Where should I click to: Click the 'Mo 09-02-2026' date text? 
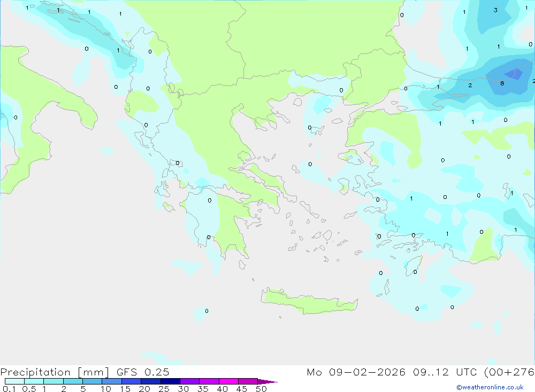click(356, 372)
